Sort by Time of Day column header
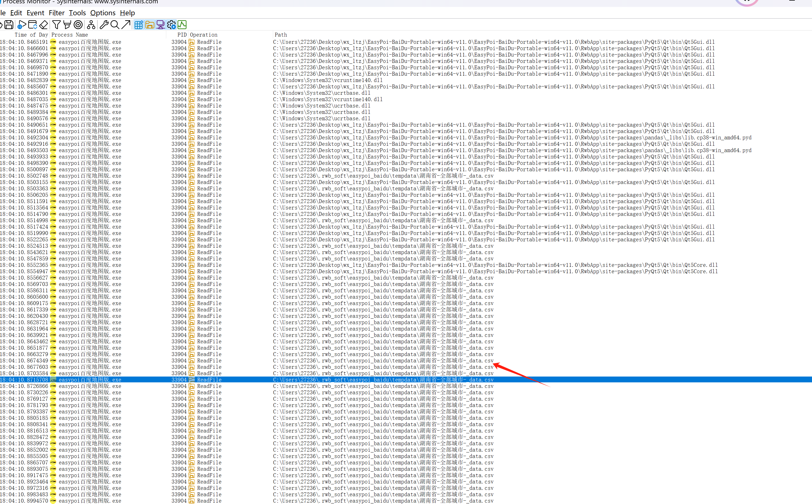 pyautogui.click(x=31, y=35)
